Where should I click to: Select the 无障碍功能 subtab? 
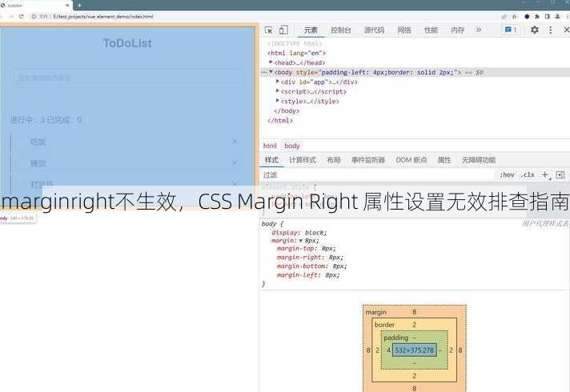[479, 160]
